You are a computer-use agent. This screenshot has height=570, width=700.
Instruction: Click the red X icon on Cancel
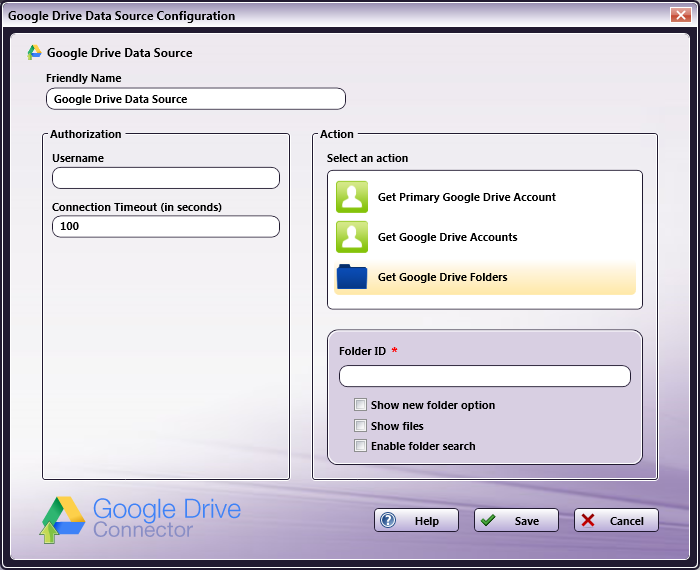tap(588, 520)
